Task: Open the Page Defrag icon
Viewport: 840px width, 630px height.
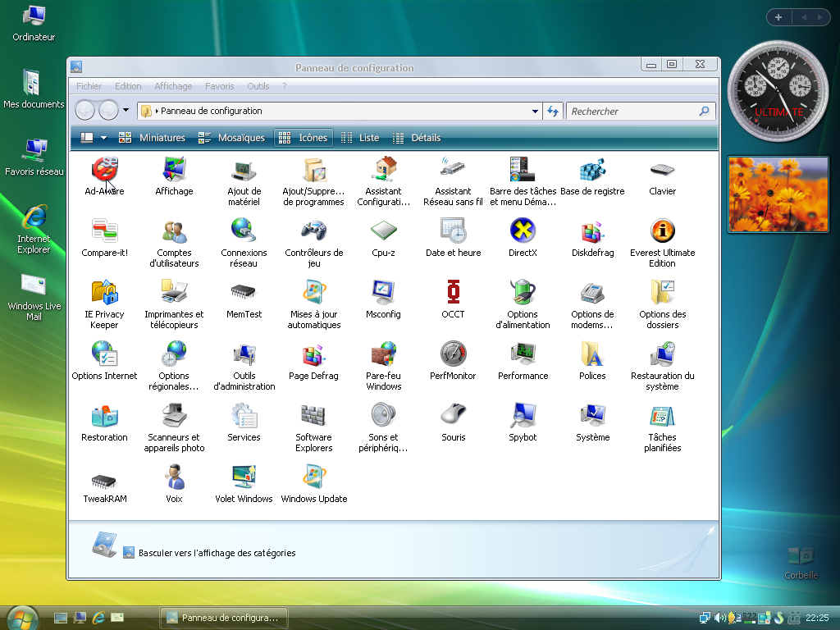Action: [x=314, y=354]
